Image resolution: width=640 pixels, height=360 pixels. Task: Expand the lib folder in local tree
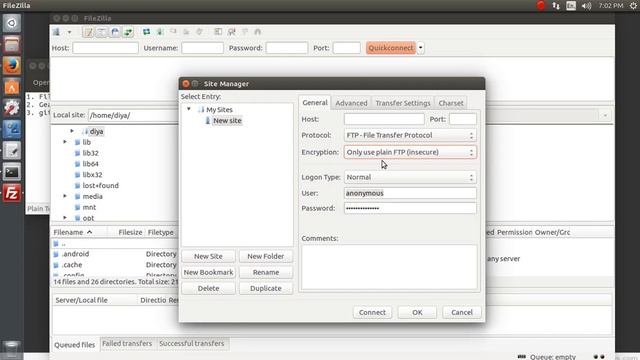65,142
